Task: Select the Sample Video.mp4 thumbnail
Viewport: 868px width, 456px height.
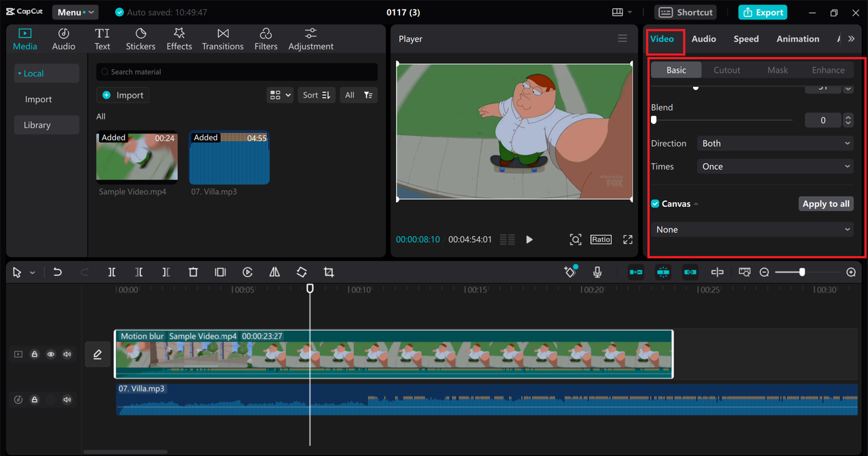Action: tap(137, 157)
